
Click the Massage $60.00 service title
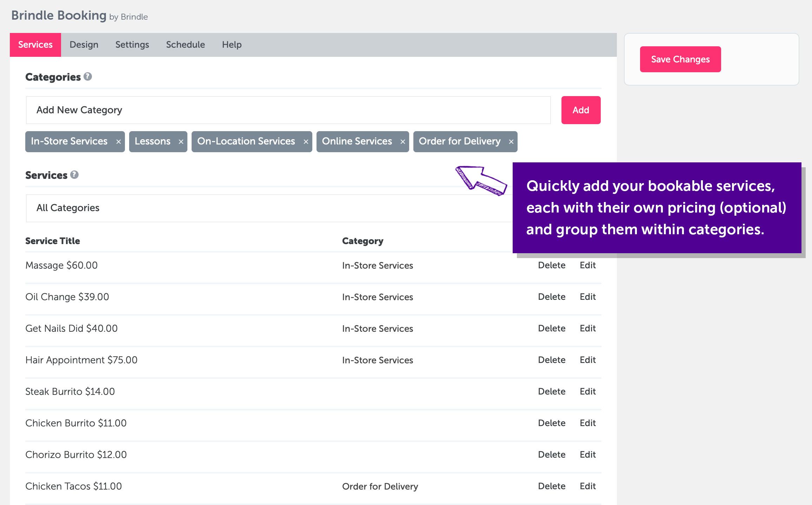[x=61, y=265]
